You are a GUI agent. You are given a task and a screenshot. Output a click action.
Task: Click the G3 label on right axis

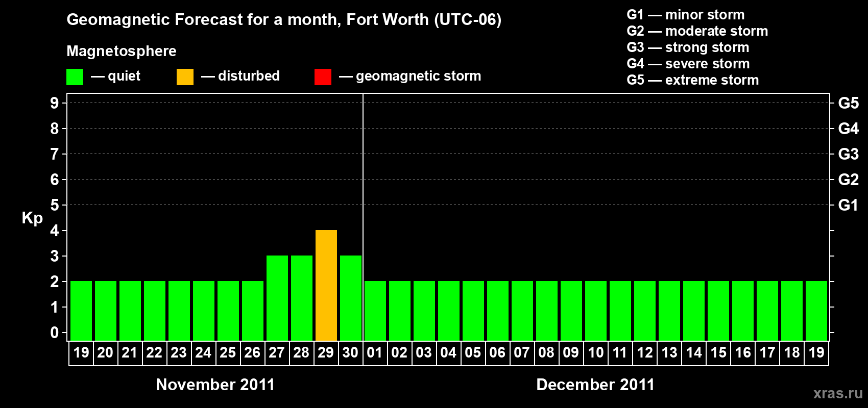849,154
